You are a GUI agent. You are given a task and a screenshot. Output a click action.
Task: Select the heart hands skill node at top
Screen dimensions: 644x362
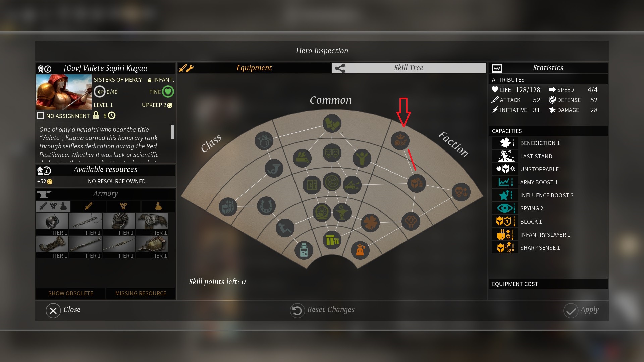[332, 123]
